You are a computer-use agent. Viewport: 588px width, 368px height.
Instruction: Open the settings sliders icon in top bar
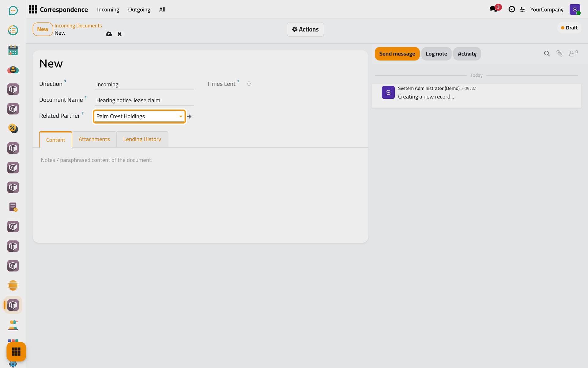click(523, 10)
